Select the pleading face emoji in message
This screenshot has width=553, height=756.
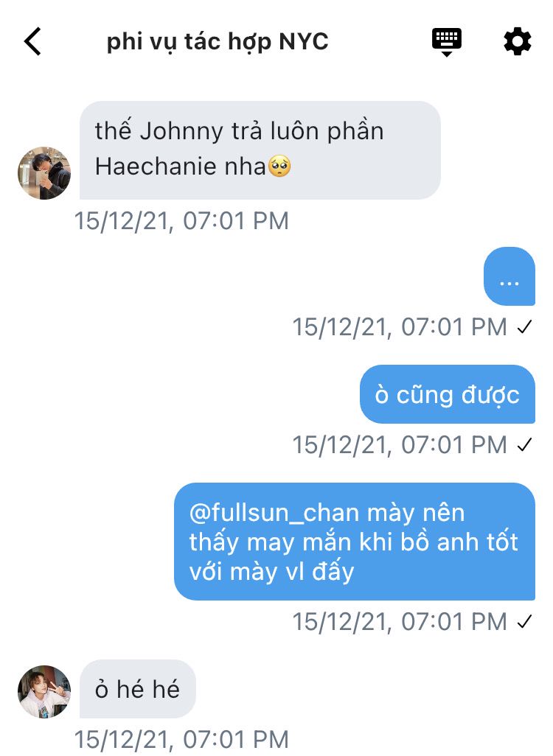pyautogui.click(x=279, y=167)
